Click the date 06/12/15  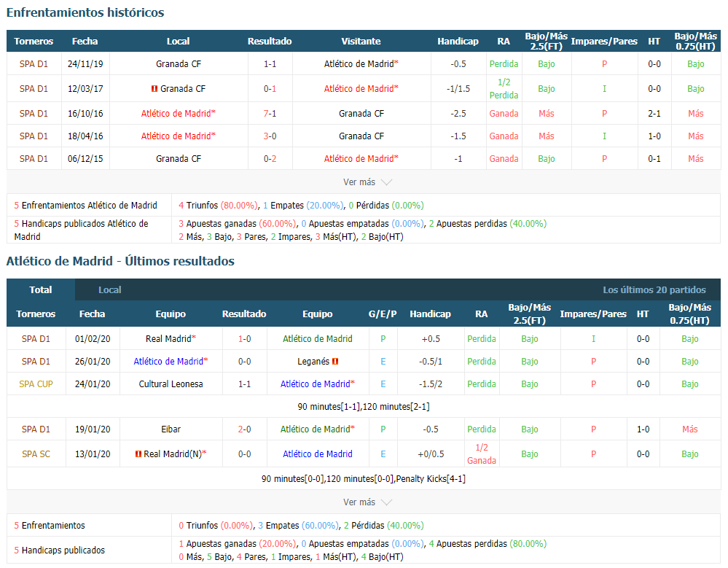(85, 159)
